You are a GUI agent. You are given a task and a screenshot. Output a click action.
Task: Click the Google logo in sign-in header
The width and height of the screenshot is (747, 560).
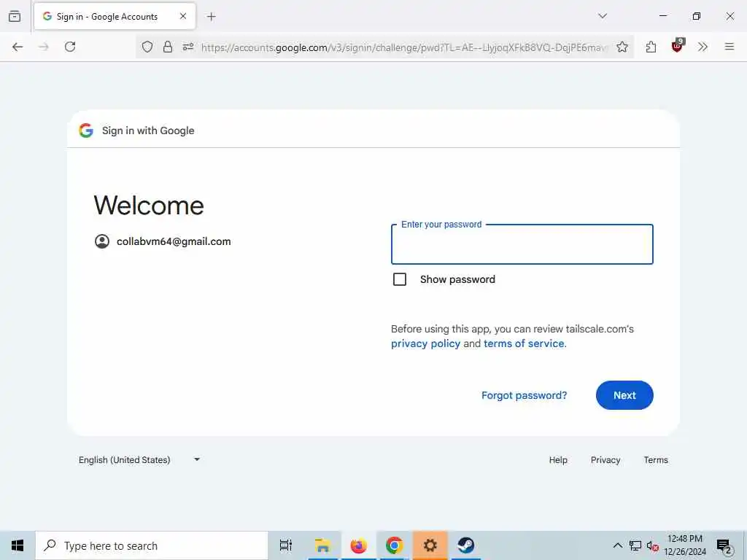coord(86,131)
